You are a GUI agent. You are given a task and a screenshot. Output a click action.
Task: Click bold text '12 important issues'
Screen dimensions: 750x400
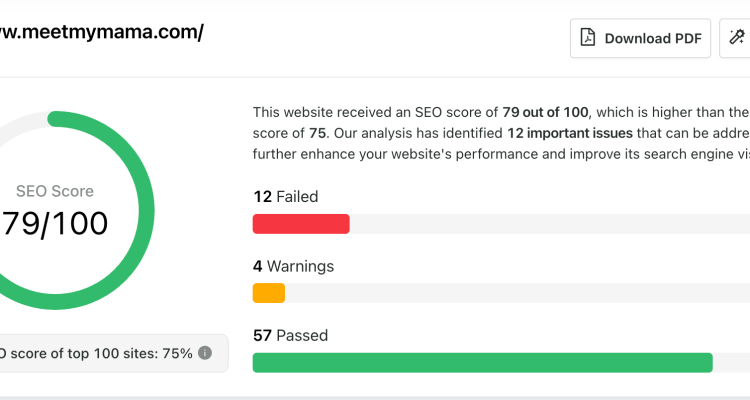pos(570,133)
